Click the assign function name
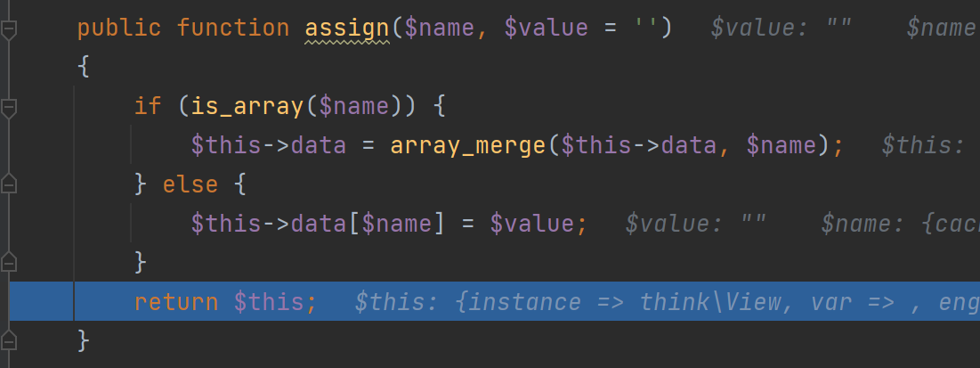The width and height of the screenshot is (980, 368). click(347, 29)
